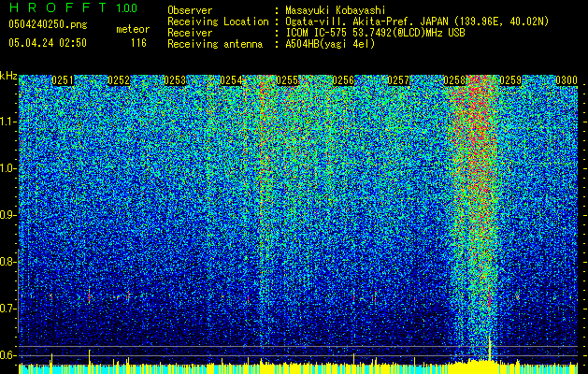Select the file name 0504240250.png

point(48,24)
